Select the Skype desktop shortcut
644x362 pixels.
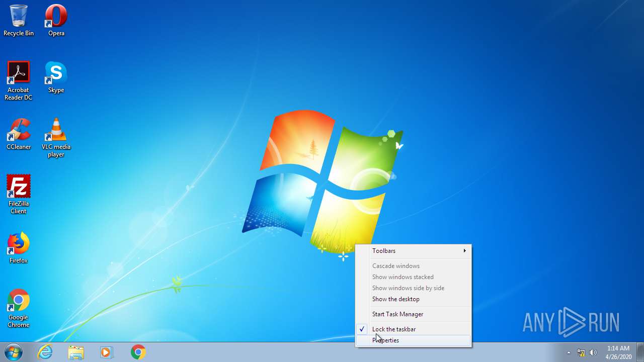56,77
